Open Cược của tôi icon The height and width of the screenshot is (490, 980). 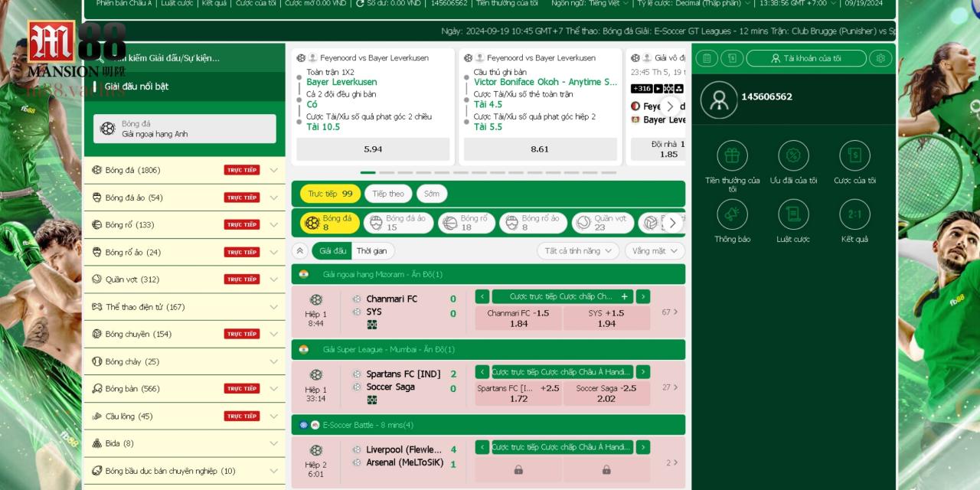854,155
